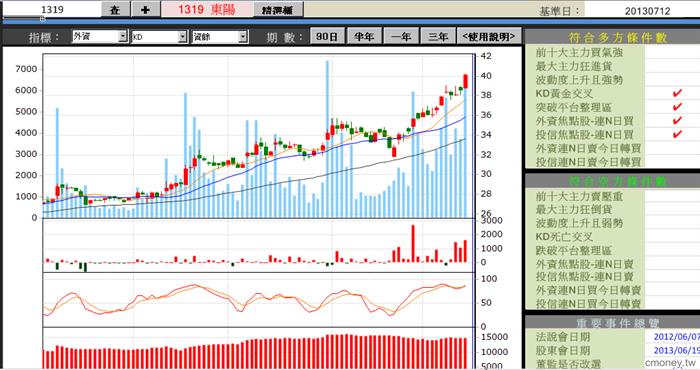Screen dimensions: 700x370
Task: Click the 外資焦點股-連N日賣 row
Action: pyautogui.click(x=612, y=264)
